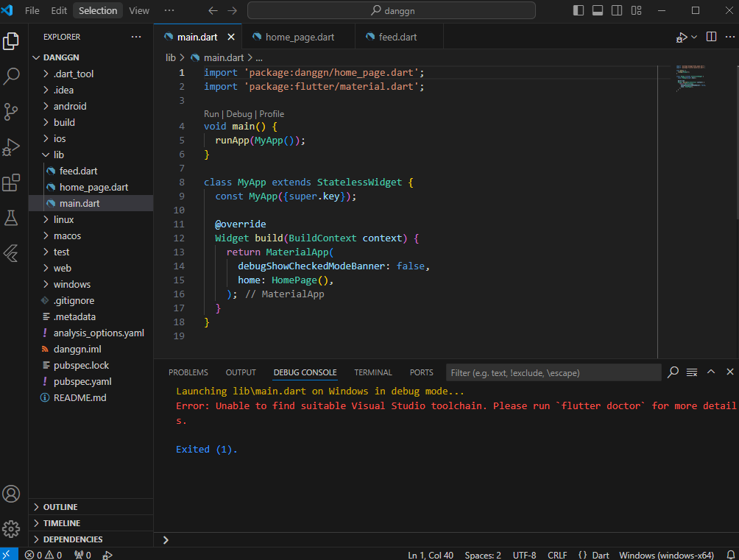Screen dimensions: 739x560
Task: Switch to the home_page.dart tab
Action: click(x=299, y=37)
